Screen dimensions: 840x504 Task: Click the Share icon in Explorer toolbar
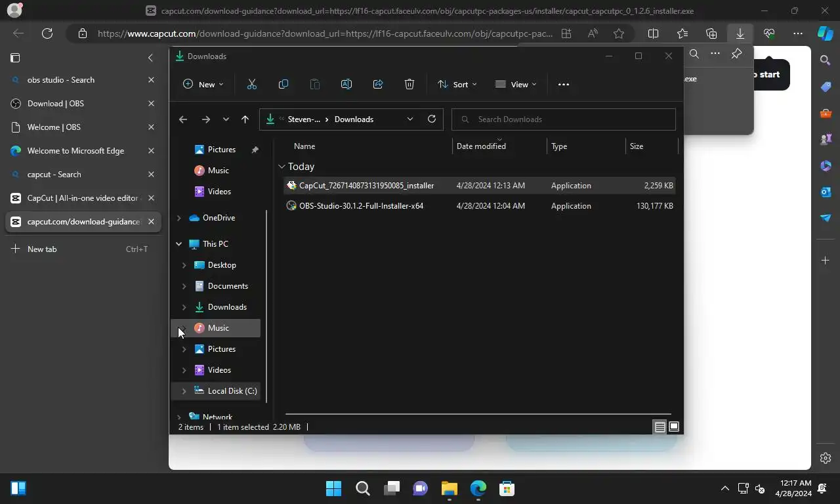tap(378, 84)
